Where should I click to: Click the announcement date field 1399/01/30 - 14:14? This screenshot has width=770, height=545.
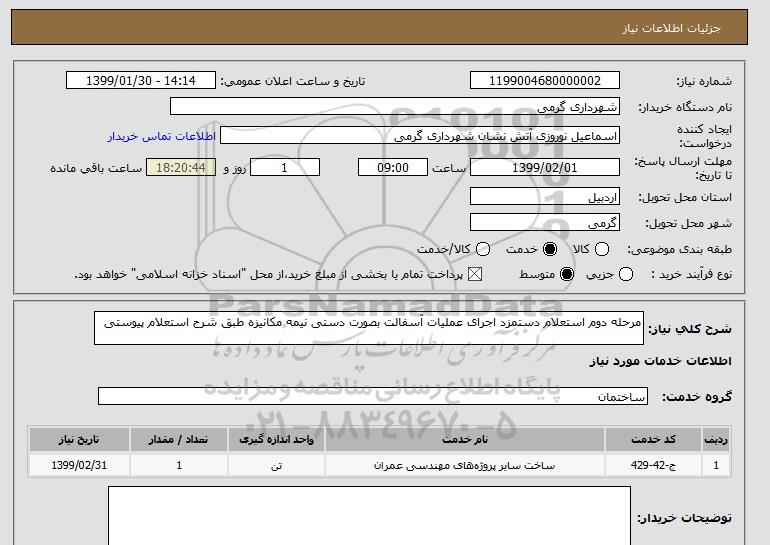(x=141, y=81)
